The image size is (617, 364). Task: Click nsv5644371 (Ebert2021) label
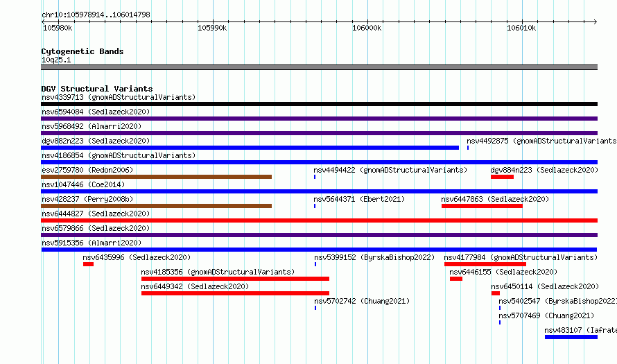[359, 199]
